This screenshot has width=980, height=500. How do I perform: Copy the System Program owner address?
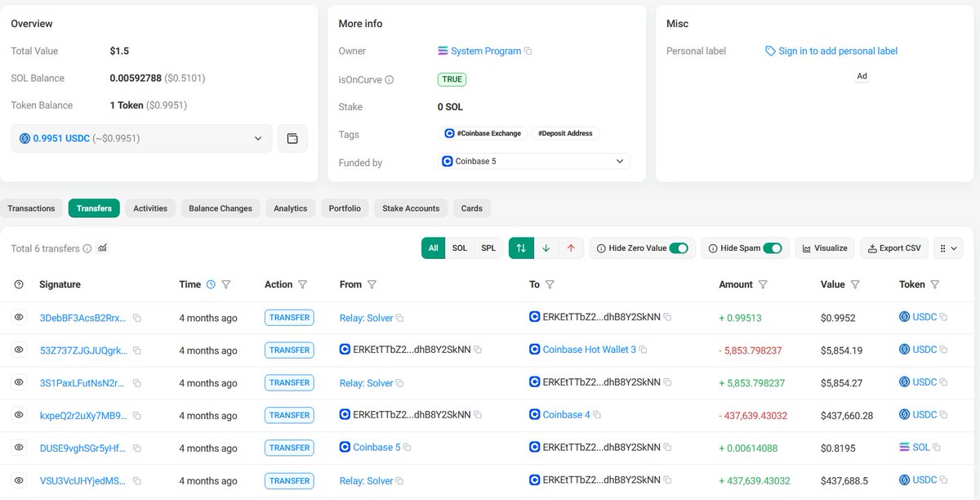(528, 51)
